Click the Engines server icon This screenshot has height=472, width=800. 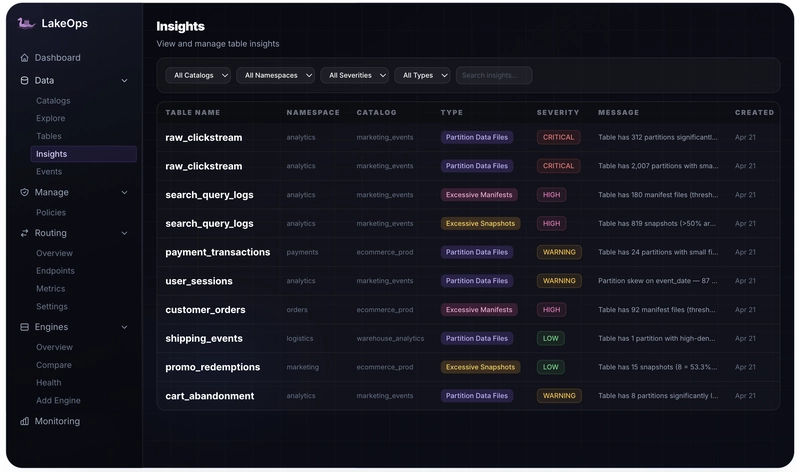coord(24,327)
